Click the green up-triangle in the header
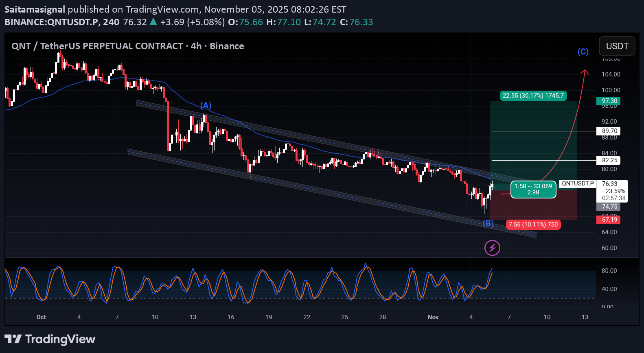Screen dimensions: 644x353 (153, 22)
